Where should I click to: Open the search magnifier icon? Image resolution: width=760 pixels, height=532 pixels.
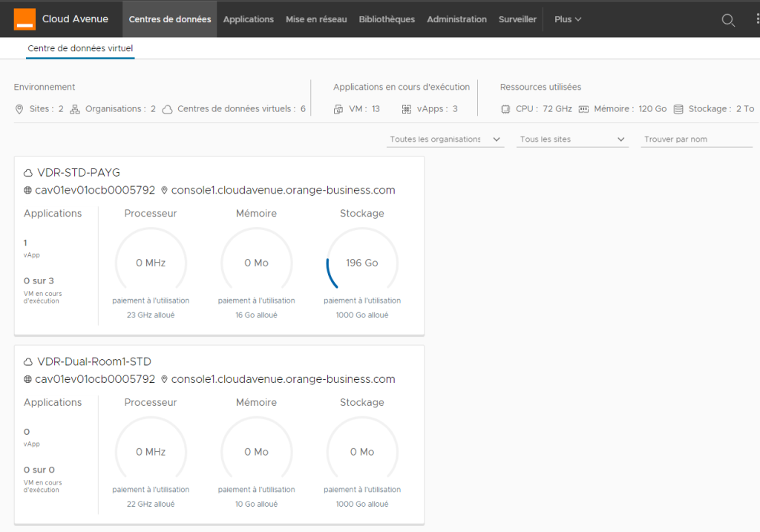(728, 20)
